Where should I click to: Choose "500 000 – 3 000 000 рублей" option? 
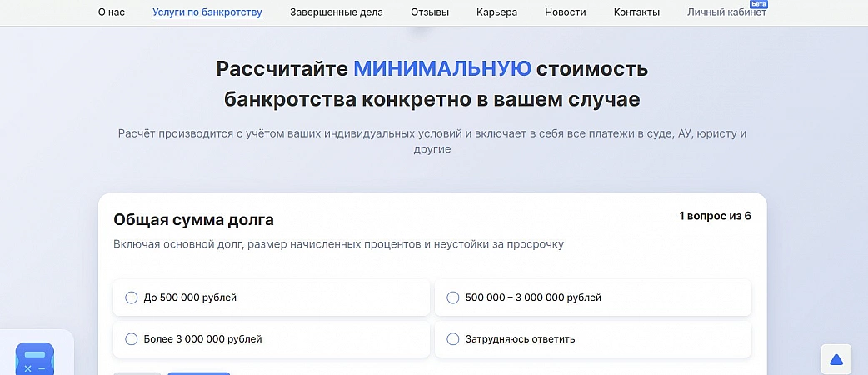click(453, 297)
